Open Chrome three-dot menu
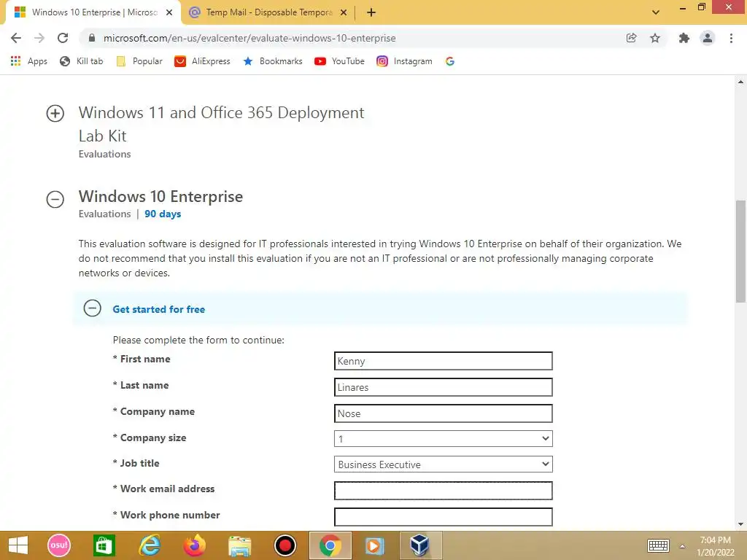 click(731, 38)
